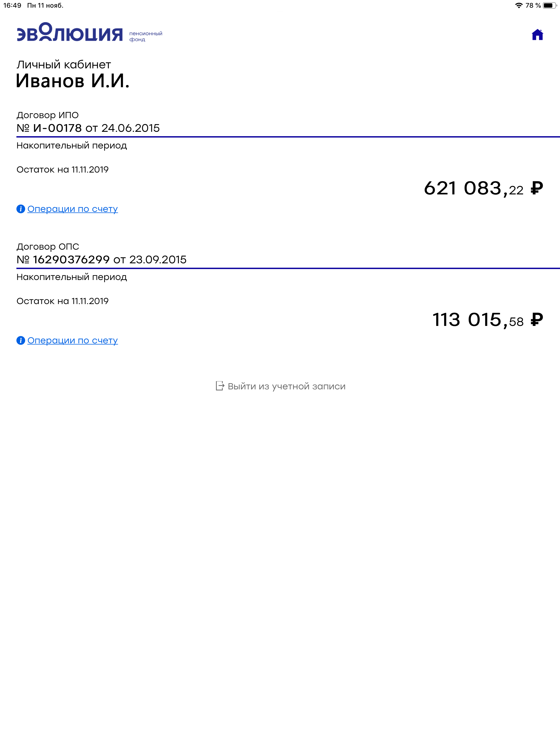Click the Эволюция pension fund logo
This screenshot has width=560, height=747.
pos(89,33)
